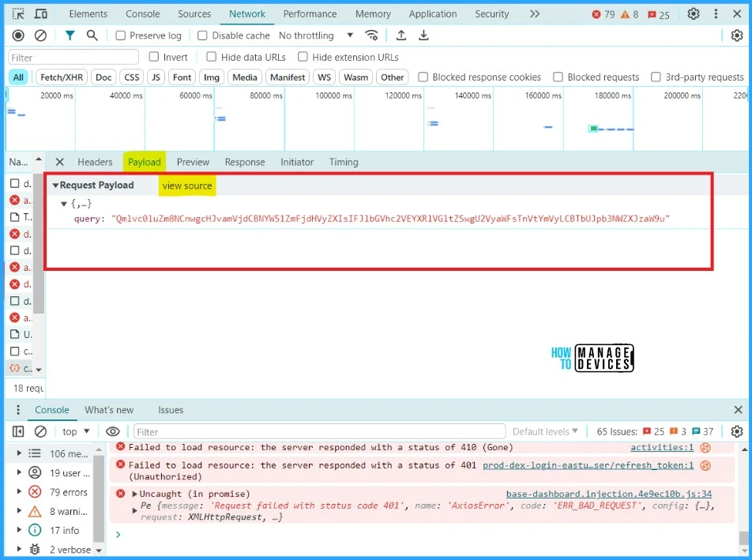Screen dimensions: 752x560
Task: Open the No throttling dropdown
Action: click(x=316, y=36)
